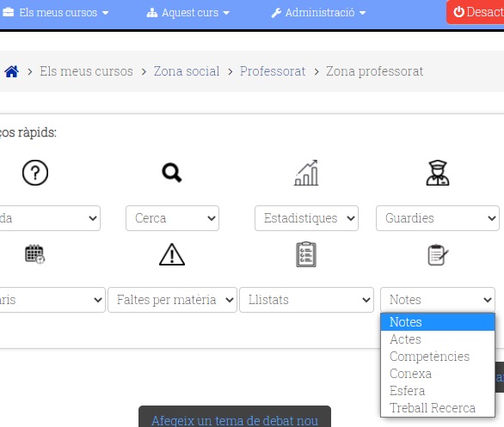Screen dimensions: 504x427
Task: Click the clipboard checklist icon
Action: click(306, 254)
